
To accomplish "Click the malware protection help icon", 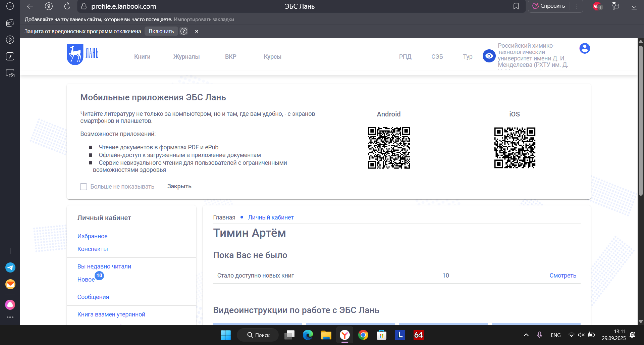I will (x=184, y=31).
